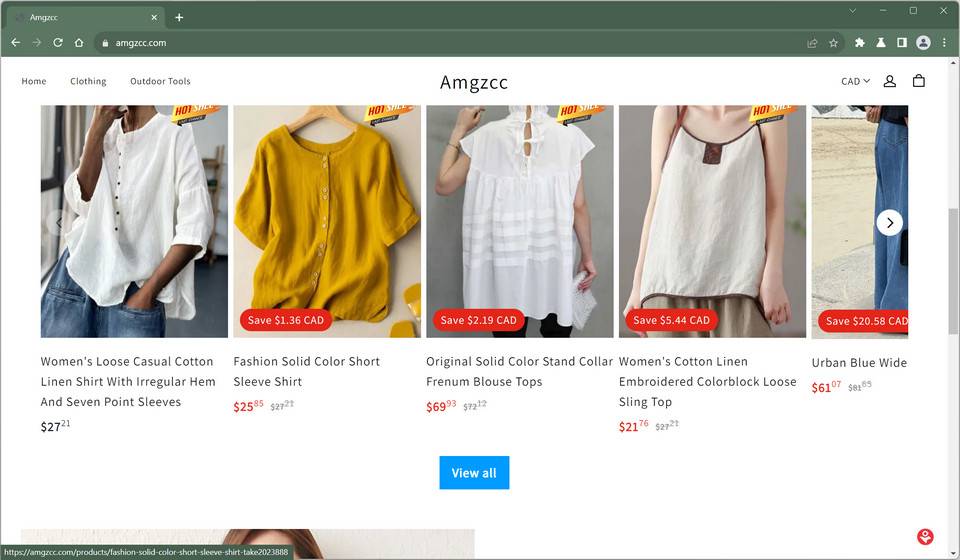Image resolution: width=960 pixels, height=560 pixels.
Task: Close the Amgzcc tab
Action: click(154, 17)
